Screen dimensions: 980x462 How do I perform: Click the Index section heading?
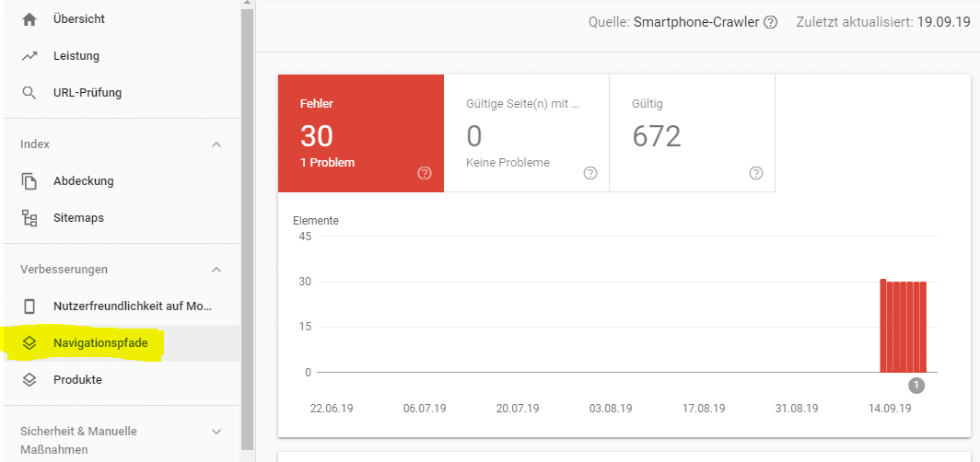(x=35, y=144)
